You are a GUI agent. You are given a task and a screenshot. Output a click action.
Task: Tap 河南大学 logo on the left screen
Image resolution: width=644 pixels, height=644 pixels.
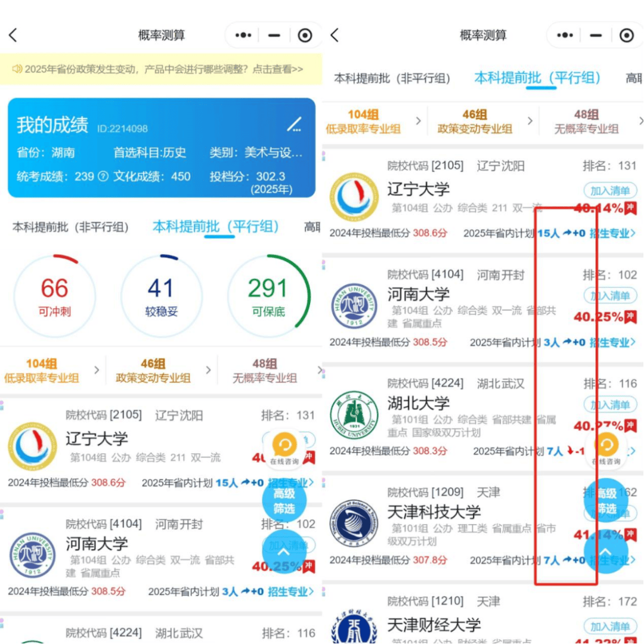tap(32, 555)
